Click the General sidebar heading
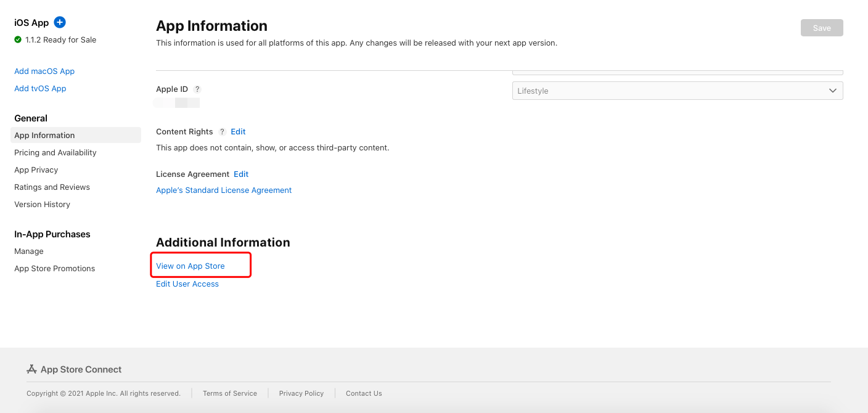This screenshot has height=413, width=868. (31, 118)
